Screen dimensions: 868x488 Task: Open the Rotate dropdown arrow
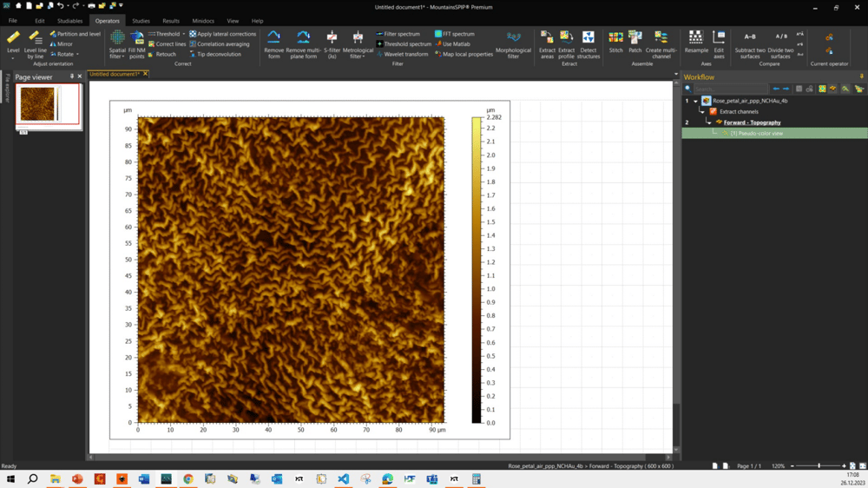(x=77, y=55)
